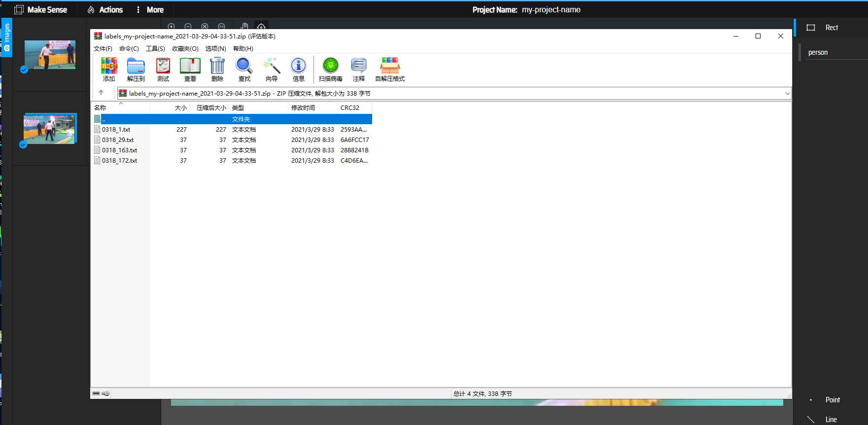Select the first image thumbnail
The image size is (868, 425).
[50, 55]
